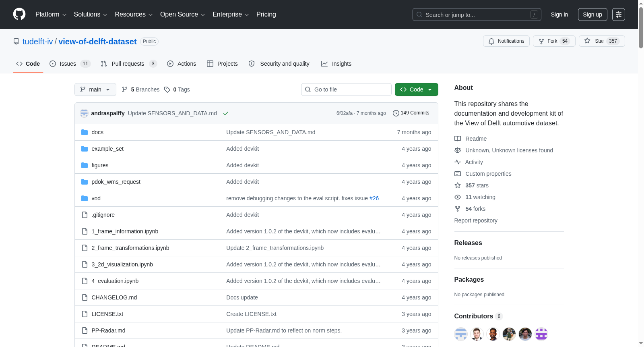This screenshot has width=644, height=347.
Task: Open the example_set folder icon
Action: (x=85, y=149)
